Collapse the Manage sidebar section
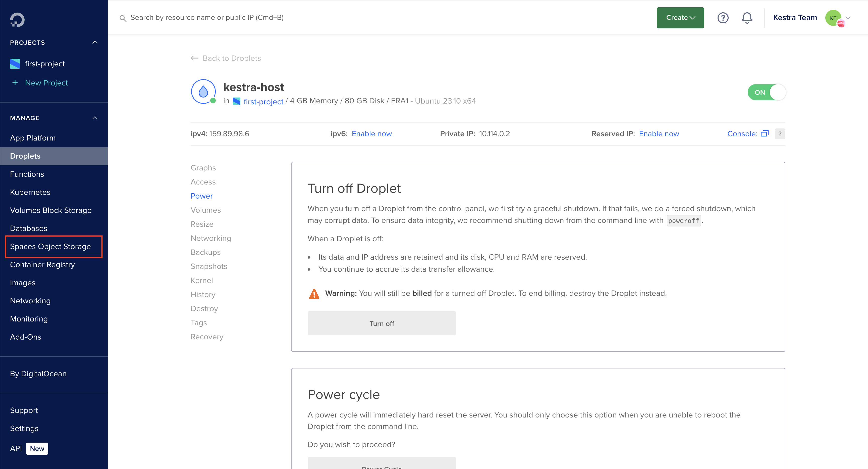The image size is (868, 469). point(95,118)
